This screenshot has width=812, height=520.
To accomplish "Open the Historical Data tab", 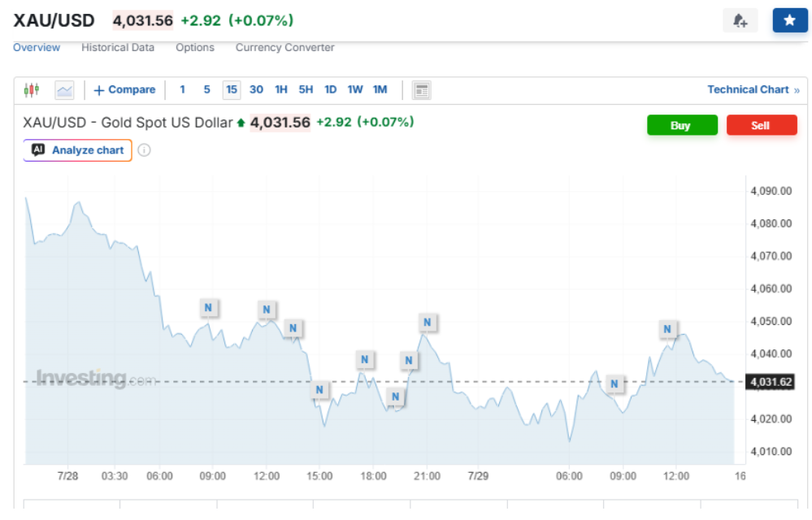I will click(118, 48).
